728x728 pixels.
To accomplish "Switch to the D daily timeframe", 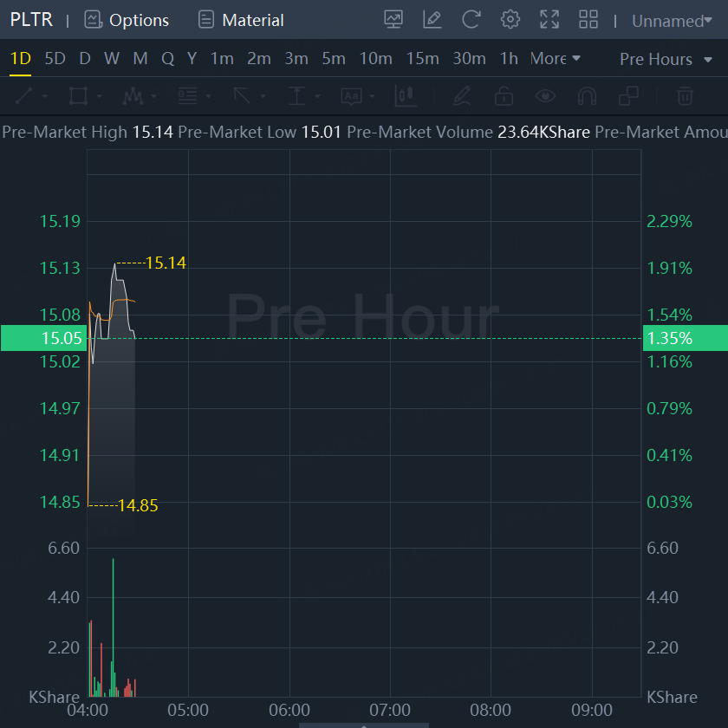I will (85, 59).
